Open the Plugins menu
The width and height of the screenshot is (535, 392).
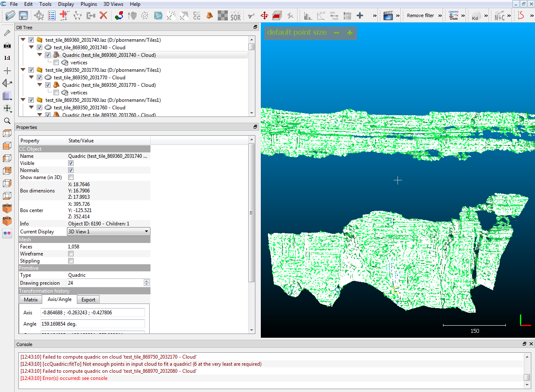pyautogui.click(x=88, y=4)
